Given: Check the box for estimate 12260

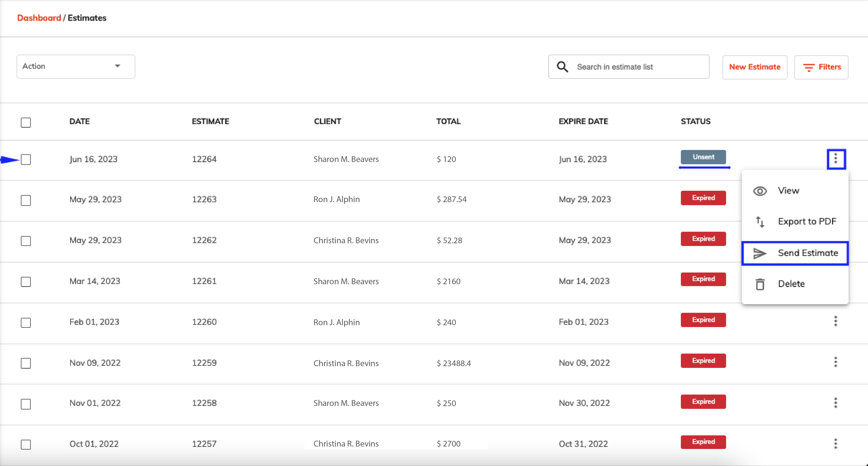Looking at the screenshot, I should tap(26, 323).
